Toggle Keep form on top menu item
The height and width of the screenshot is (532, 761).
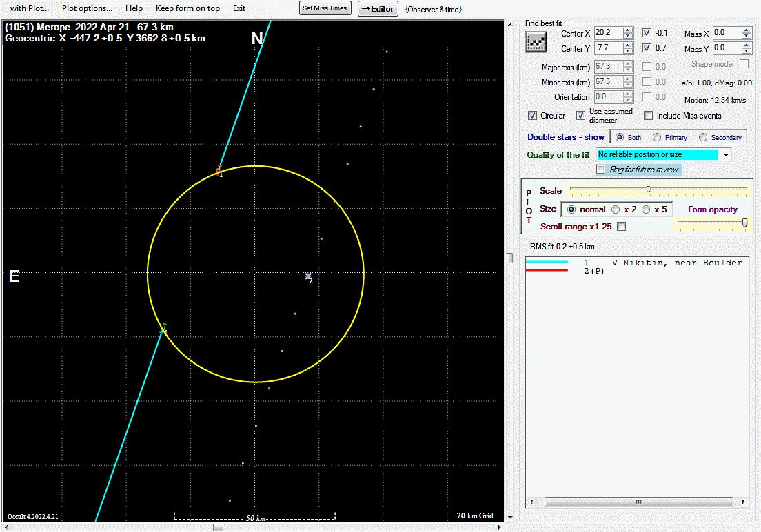187,8
